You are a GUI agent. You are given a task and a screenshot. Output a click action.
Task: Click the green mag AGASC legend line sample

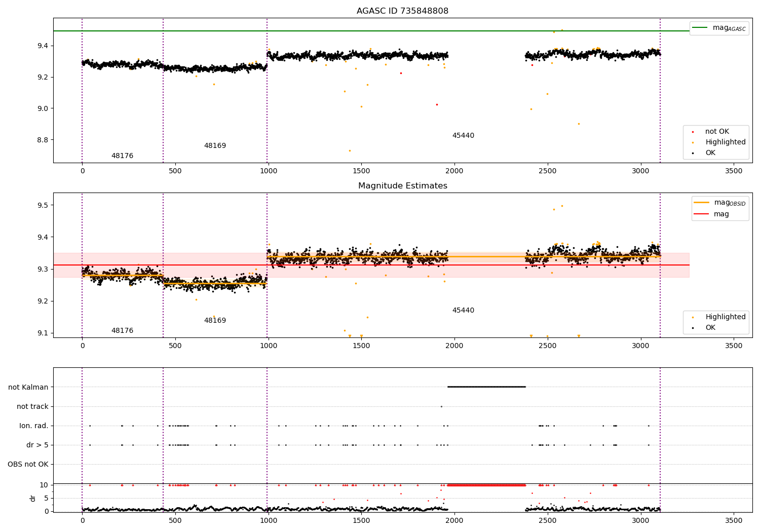[700, 28]
